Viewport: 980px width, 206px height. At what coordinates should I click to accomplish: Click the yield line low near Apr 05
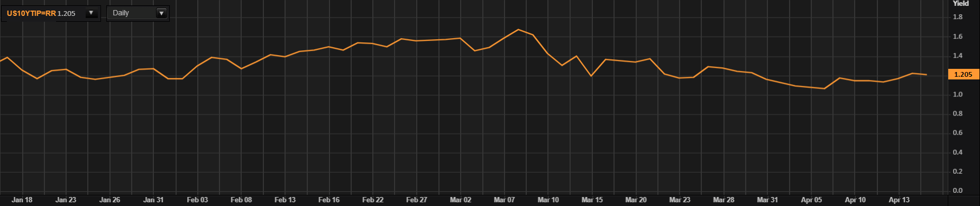825,88
